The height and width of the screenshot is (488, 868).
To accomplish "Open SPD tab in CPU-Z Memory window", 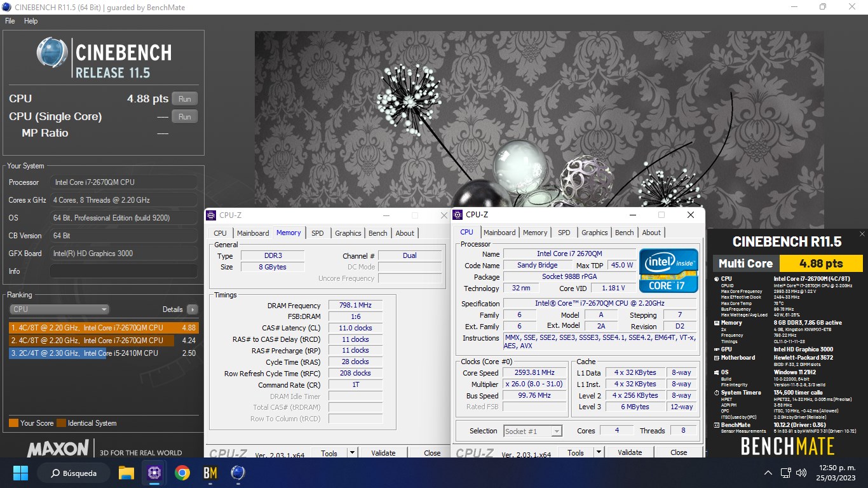I will click(317, 233).
